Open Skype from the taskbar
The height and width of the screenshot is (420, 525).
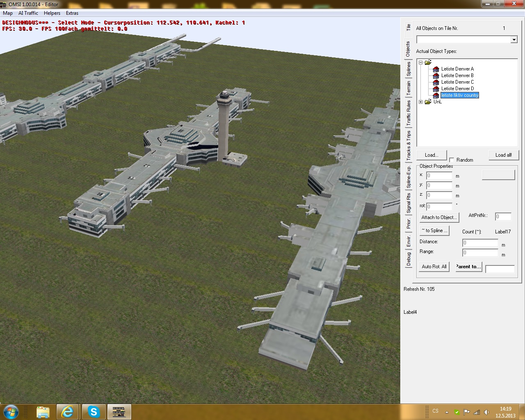pos(94,411)
